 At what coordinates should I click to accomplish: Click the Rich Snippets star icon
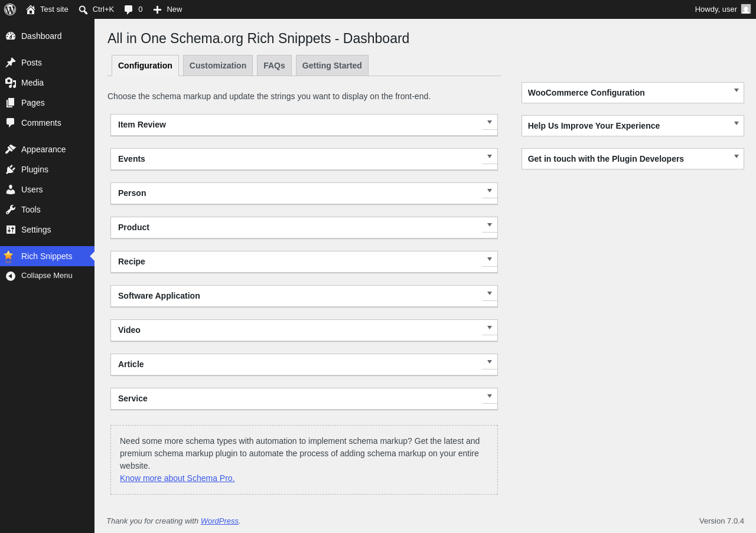tap(8, 256)
